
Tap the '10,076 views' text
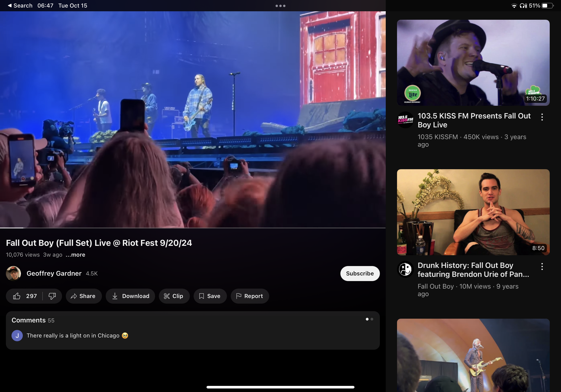pos(23,255)
